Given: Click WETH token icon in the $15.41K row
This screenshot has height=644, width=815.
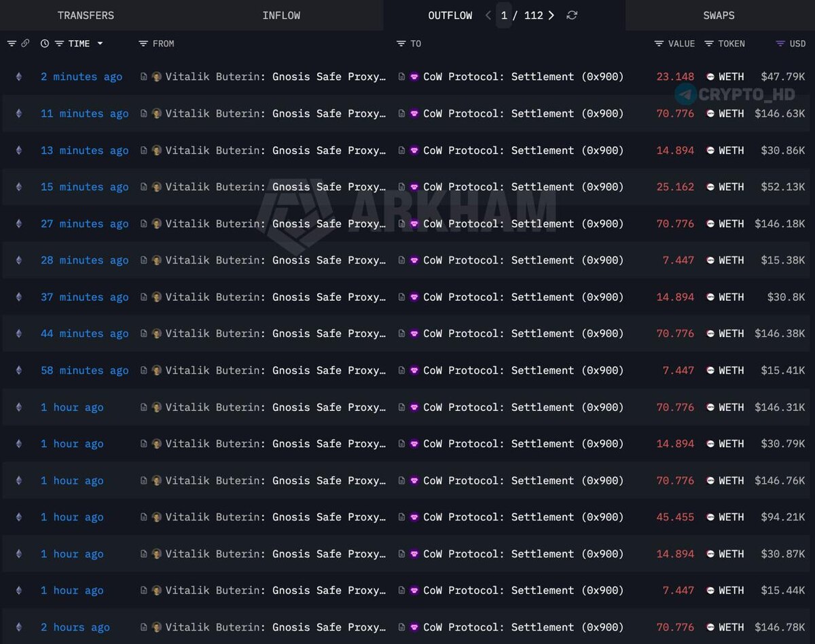Looking at the screenshot, I should click(x=710, y=370).
